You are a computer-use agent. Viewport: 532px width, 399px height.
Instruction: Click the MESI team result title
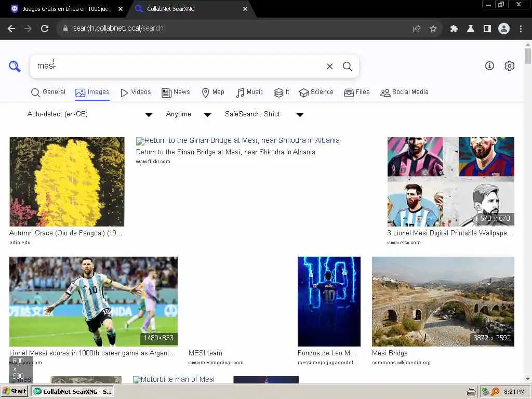click(x=205, y=353)
